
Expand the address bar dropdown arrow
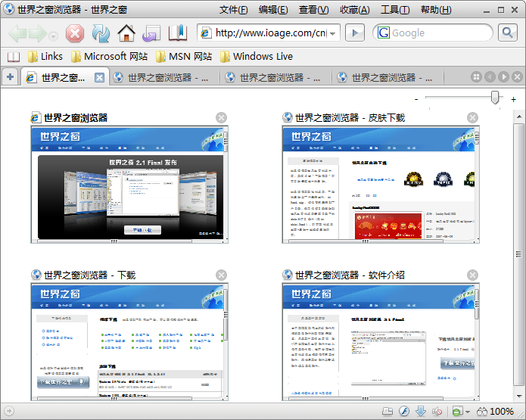(332, 33)
